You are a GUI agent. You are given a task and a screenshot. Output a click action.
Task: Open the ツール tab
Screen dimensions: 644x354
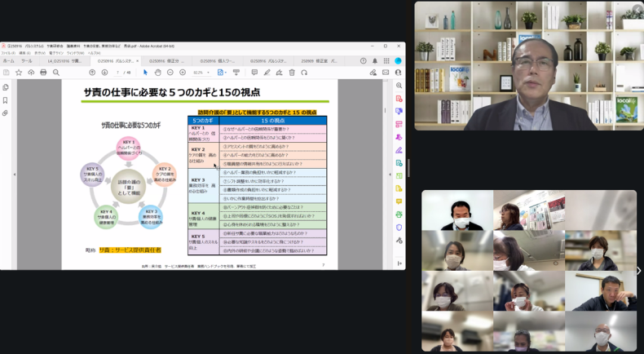[x=27, y=60]
